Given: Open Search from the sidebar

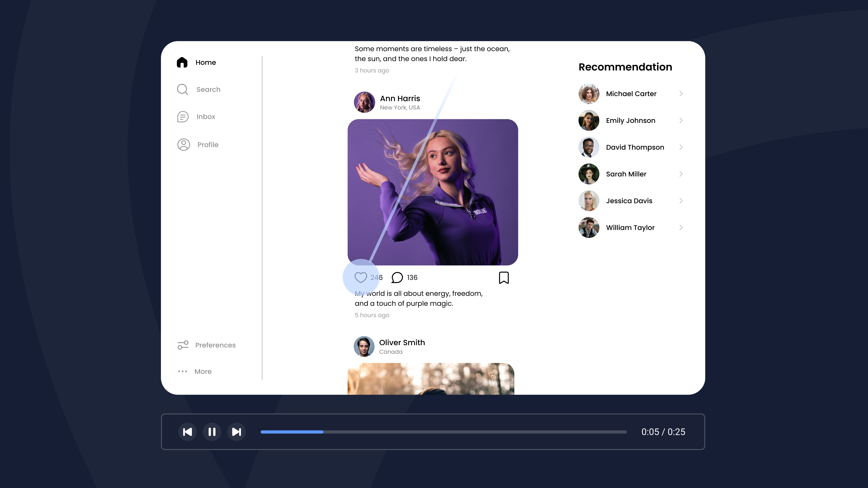Looking at the screenshot, I should coord(182,89).
